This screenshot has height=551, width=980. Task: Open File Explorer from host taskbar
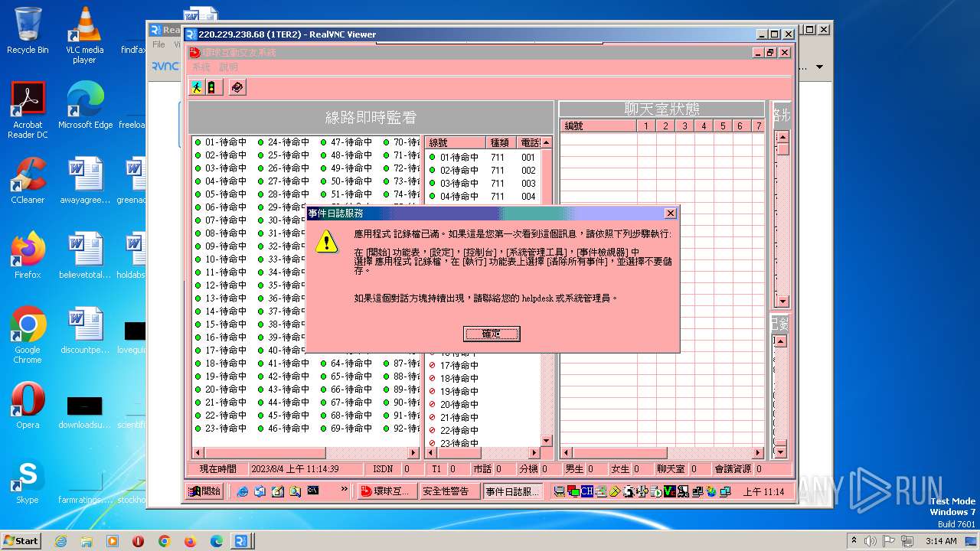tap(87, 541)
